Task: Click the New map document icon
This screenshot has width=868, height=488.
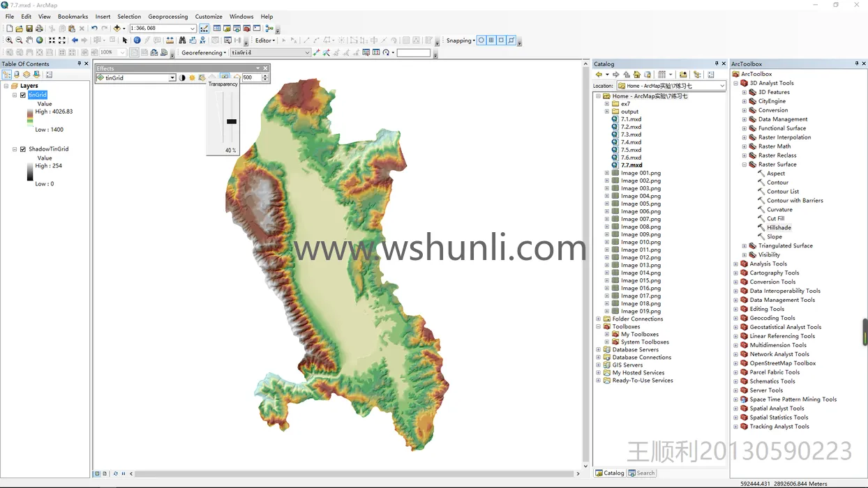Action: (9, 29)
